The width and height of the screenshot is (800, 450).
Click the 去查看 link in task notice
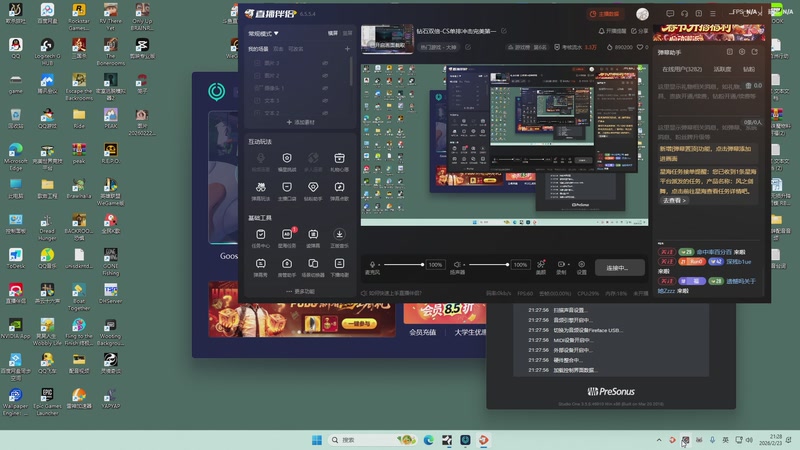click(x=674, y=201)
